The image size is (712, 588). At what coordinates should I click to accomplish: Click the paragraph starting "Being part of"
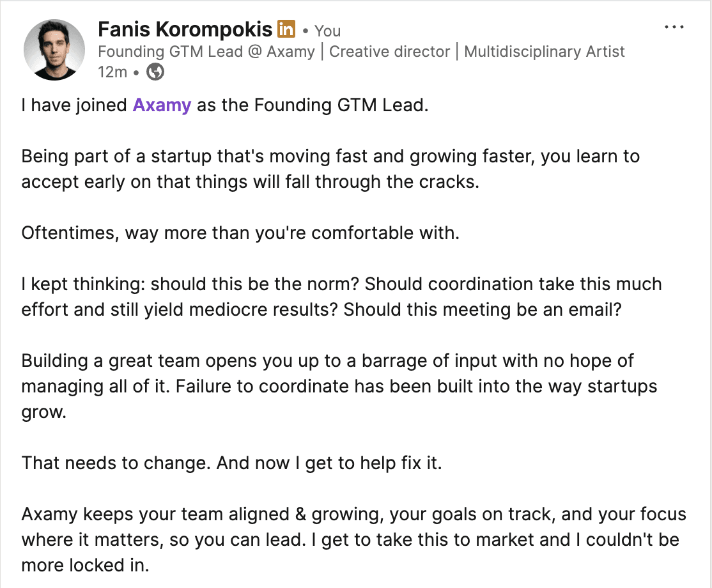pos(330,169)
